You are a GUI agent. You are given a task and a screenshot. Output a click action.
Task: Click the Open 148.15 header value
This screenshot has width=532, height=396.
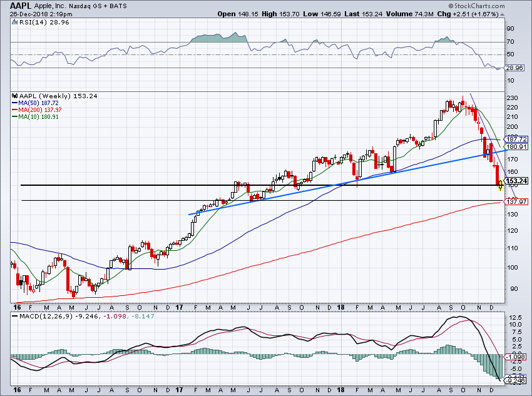click(238, 14)
